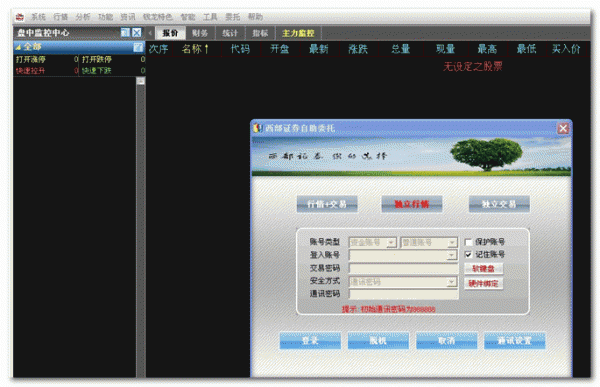This screenshot has height=387, width=600.
Task: Click the 最高 column header
Action: 487,49
